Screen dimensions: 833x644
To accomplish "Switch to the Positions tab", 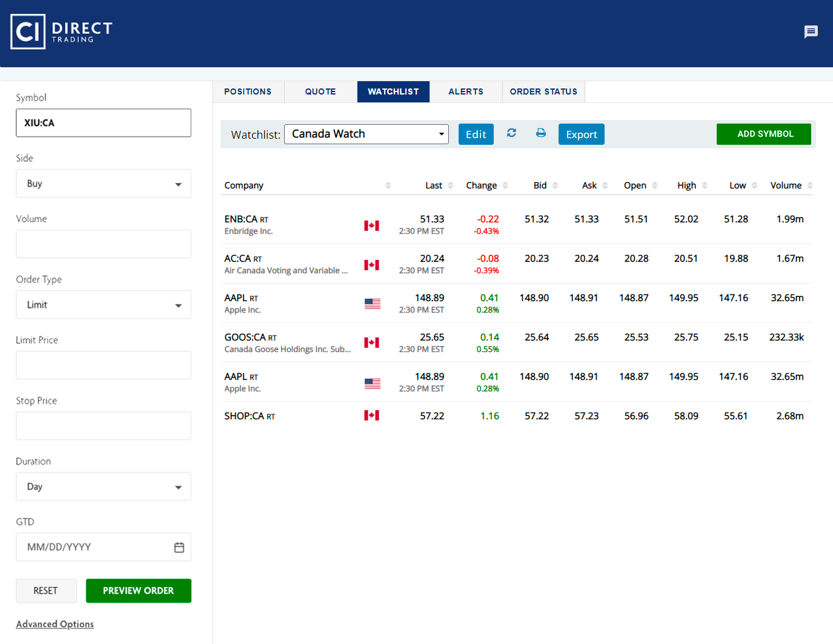I will (248, 91).
